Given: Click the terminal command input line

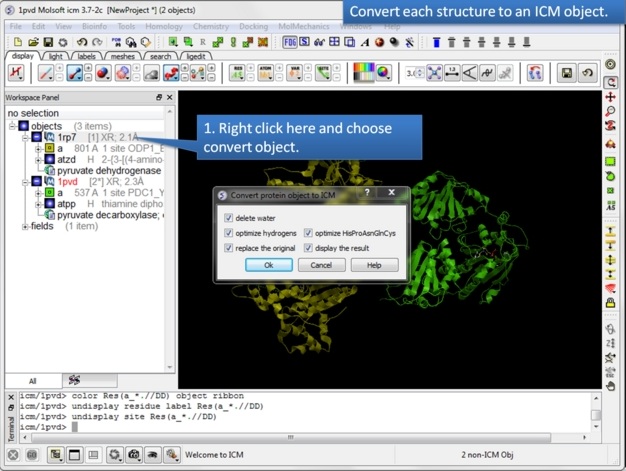Looking at the screenshot, I should 300,427.
